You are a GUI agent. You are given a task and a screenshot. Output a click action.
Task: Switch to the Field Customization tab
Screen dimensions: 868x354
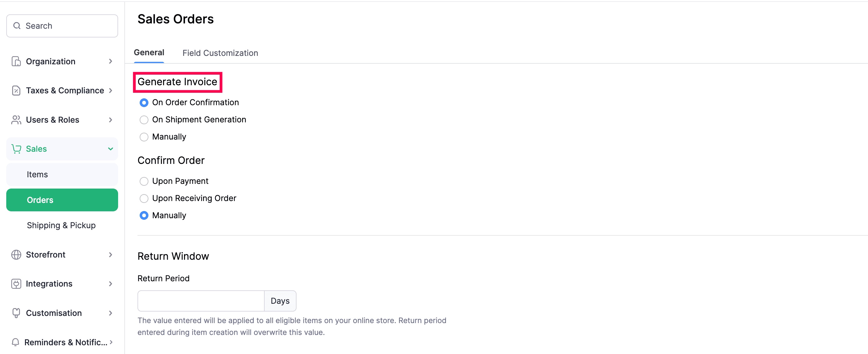pyautogui.click(x=220, y=53)
